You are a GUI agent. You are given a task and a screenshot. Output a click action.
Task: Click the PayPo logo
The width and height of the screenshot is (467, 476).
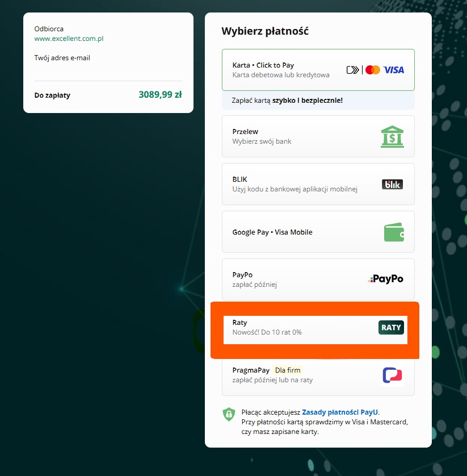(x=385, y=279)
